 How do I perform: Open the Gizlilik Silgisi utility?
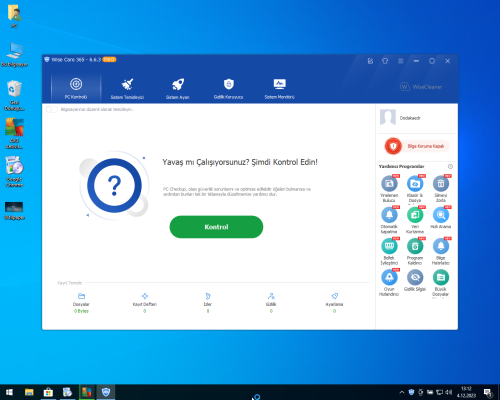(x=415, y=280)
